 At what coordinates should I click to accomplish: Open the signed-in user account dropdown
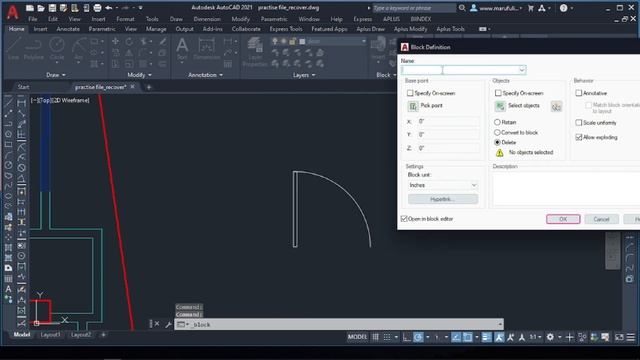(496, 8)
